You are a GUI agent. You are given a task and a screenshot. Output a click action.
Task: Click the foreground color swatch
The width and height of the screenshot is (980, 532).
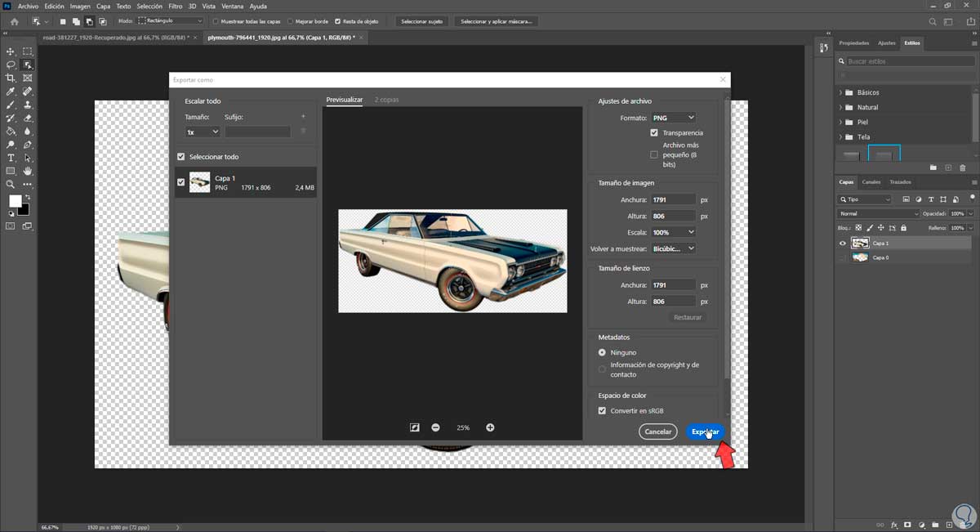point(15,201)
